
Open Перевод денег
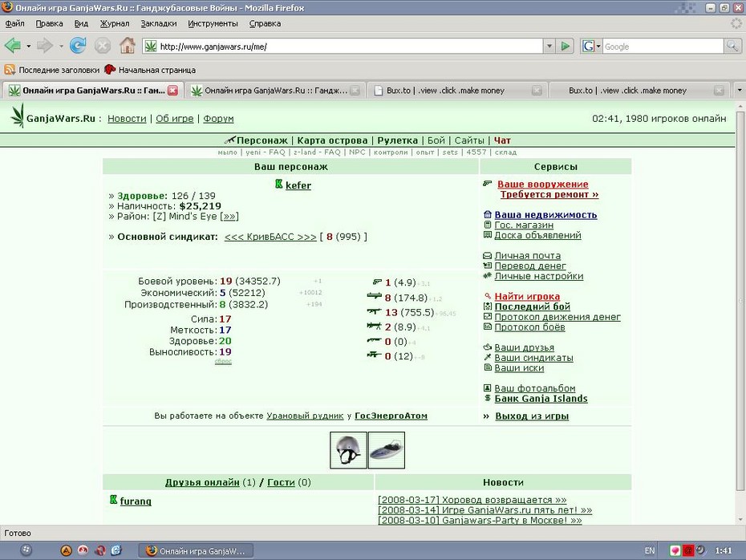click(530, 266)
